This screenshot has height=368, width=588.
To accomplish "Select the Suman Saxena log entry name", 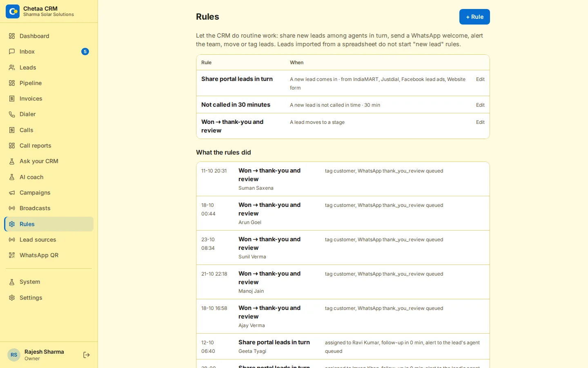I will pos(256,188).
